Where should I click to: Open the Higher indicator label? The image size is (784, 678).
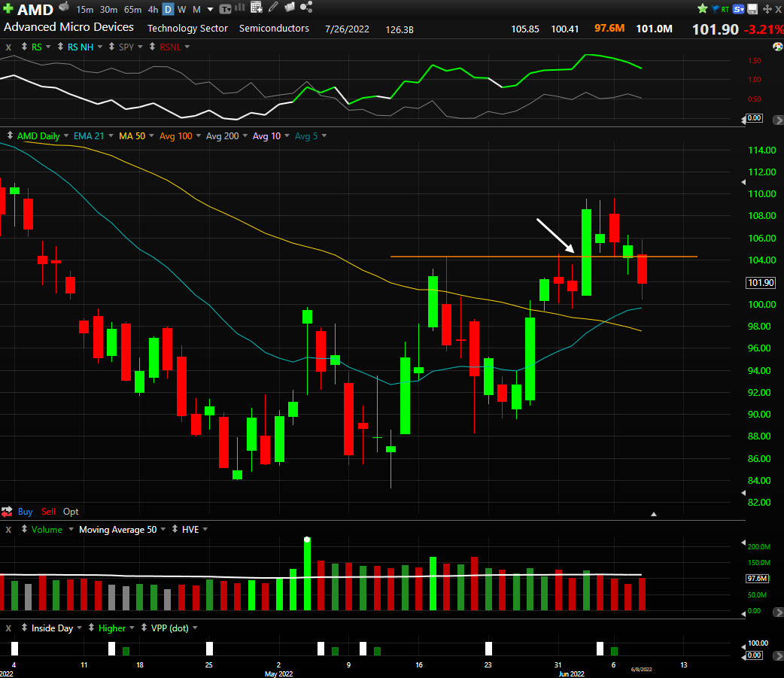point(112,628)
